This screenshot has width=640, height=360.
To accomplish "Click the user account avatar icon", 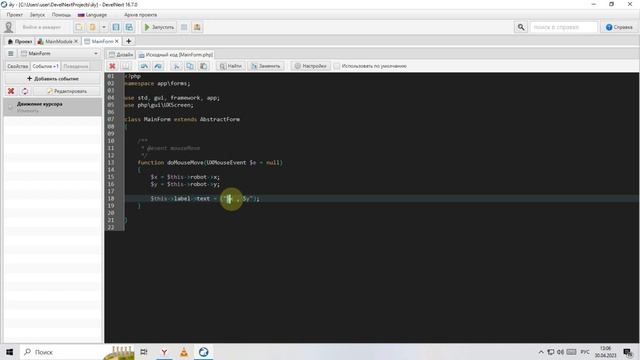I will pyautogui.click(x=9, y=27).
